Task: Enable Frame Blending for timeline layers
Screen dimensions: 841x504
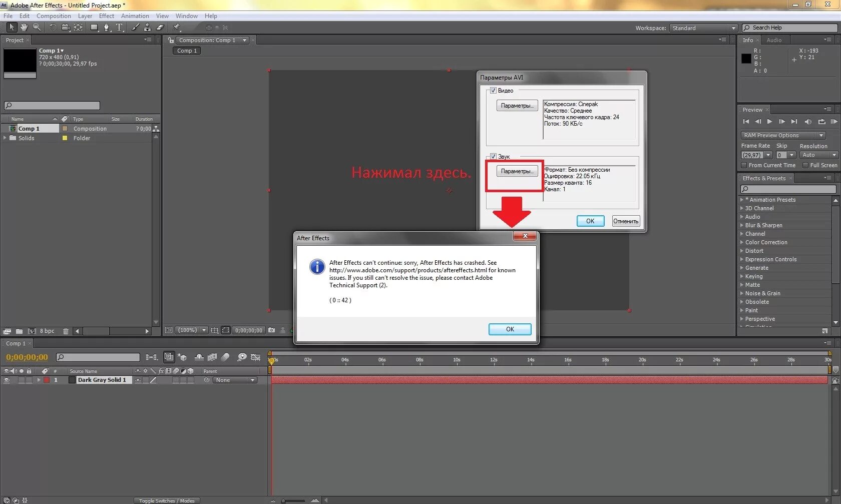Action: [212, 357]
